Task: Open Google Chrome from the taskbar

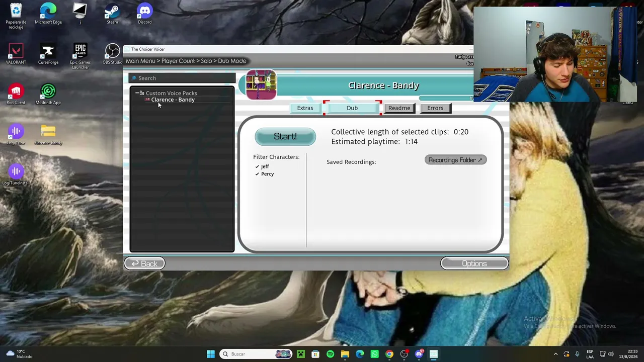Action: [389, 354]
